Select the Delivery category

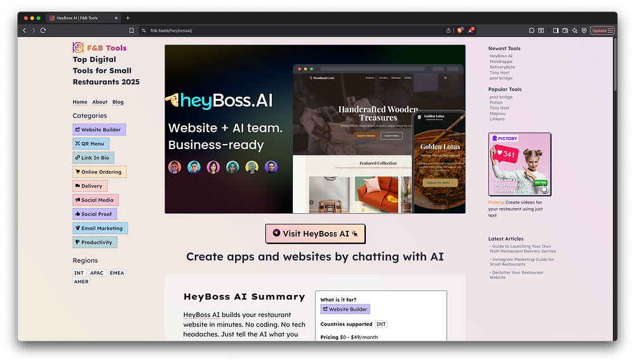tap(90, 186)
